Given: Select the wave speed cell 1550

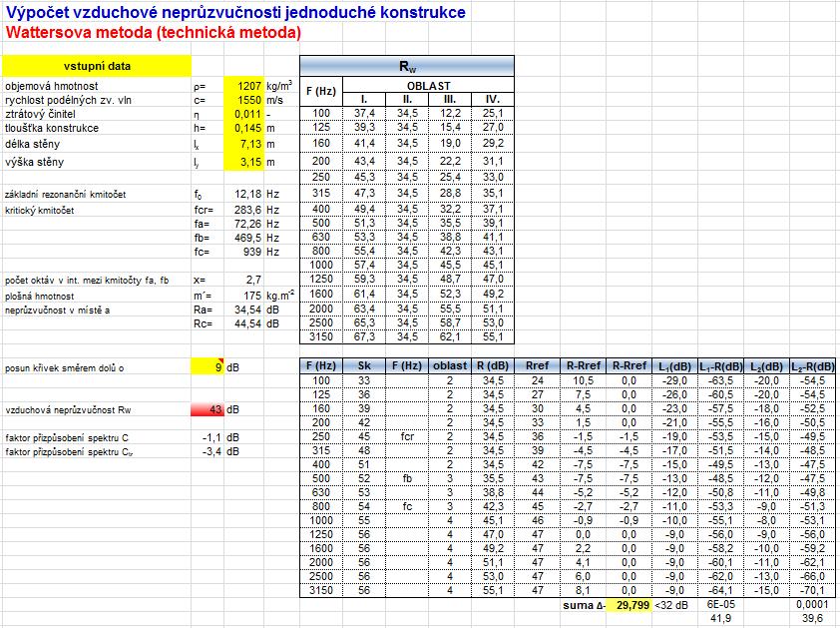Looking at the screenshot, I should click(243, 100).
